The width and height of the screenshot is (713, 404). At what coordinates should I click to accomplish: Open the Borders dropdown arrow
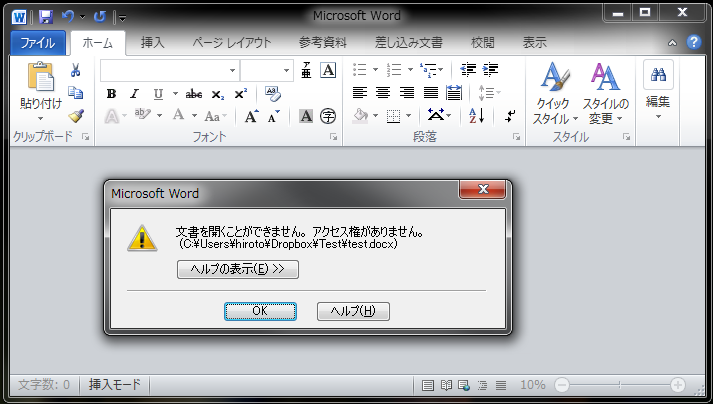[x=408, y=116]
